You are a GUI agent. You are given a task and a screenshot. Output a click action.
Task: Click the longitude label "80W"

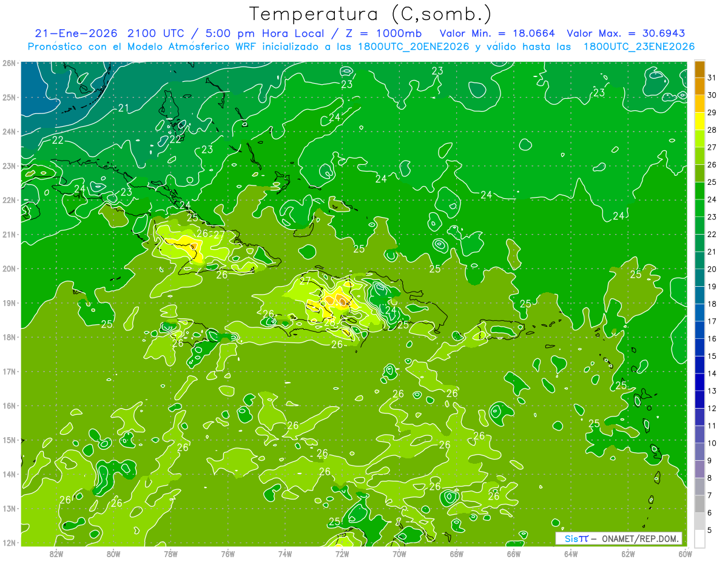[113, 553]
